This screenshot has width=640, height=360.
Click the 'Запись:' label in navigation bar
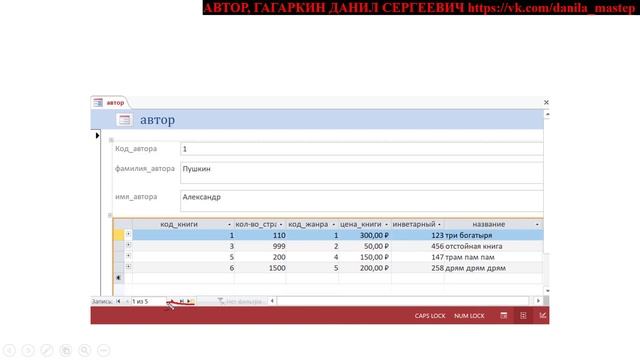coord(102,301)
